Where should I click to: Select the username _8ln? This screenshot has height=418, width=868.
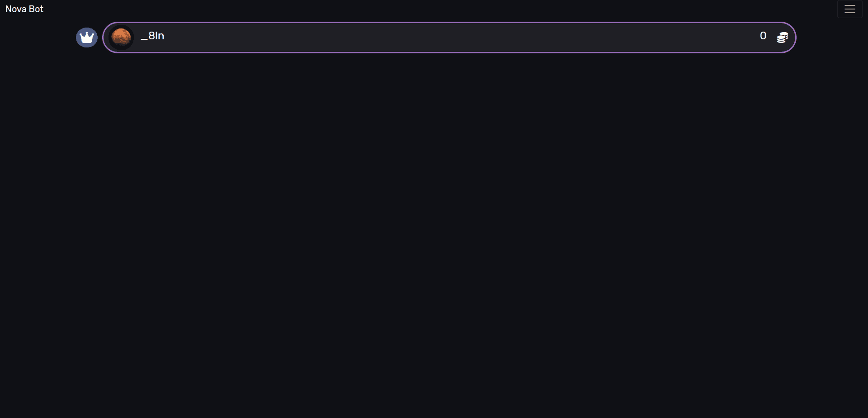(x=152, y=36)
